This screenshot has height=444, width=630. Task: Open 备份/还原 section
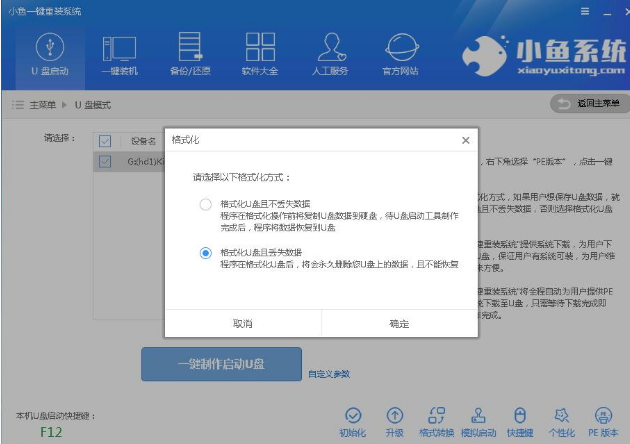(x=190, y=54)
